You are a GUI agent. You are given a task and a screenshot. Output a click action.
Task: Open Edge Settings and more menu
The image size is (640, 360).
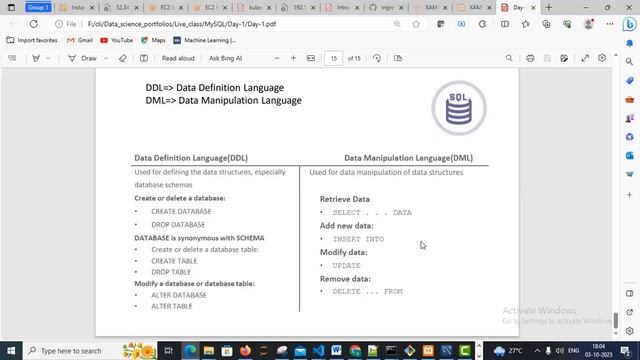pyautogui.click(x=610, y=24)
